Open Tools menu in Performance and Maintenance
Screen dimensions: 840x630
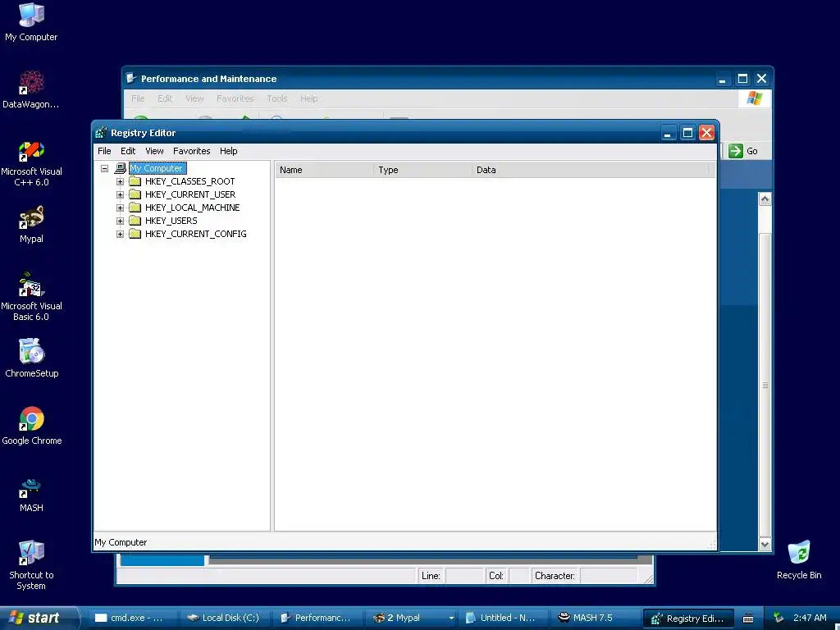[277, 98]
